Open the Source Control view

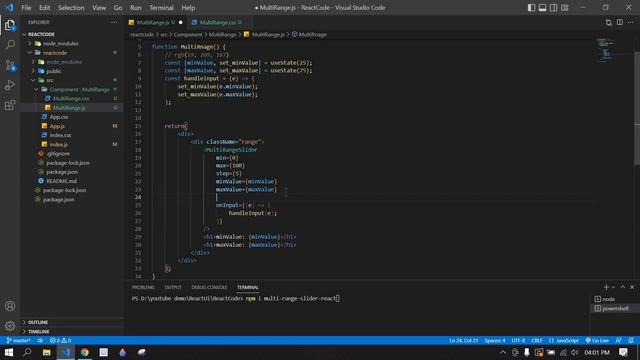coord(10,65)
